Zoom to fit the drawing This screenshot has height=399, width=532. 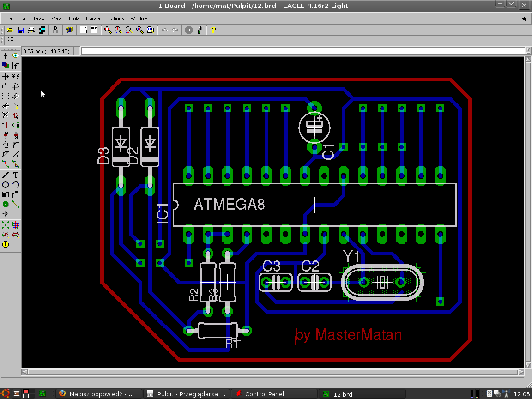tap(108, 30)
